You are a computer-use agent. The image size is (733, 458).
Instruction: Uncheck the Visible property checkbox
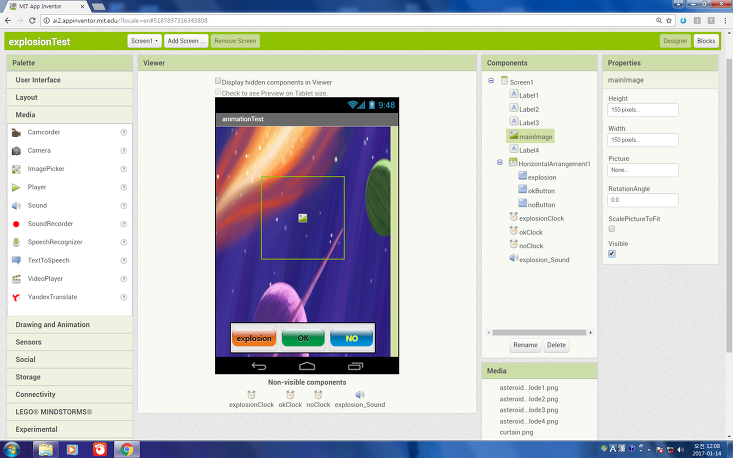click(612, 254)
